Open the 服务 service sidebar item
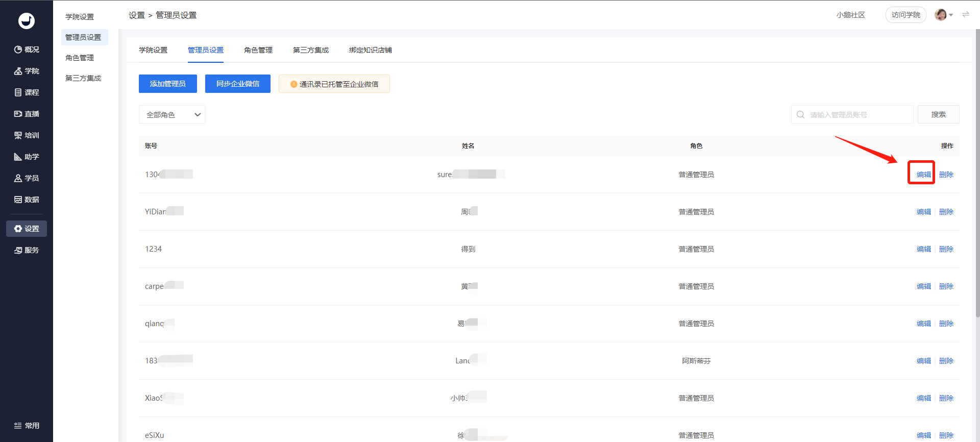The width and height of the screenshot is (980, 442). pyautogui.click(x=27, y=250)
